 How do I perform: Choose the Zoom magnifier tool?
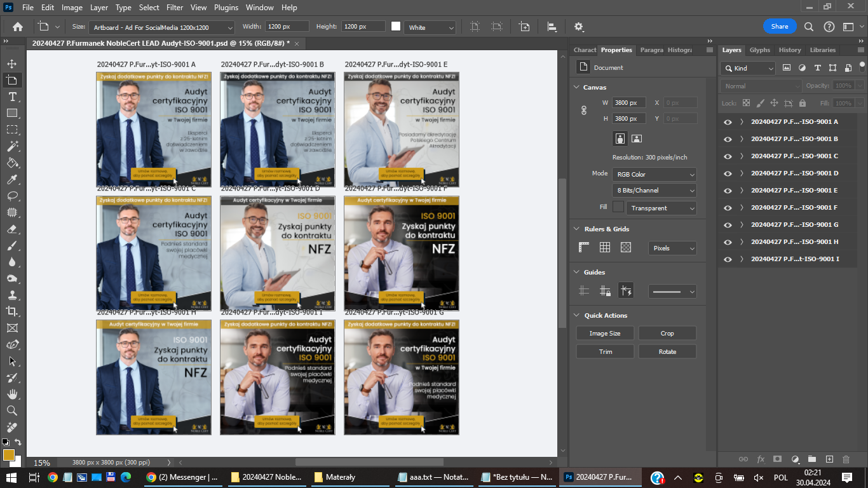point(11,410)
